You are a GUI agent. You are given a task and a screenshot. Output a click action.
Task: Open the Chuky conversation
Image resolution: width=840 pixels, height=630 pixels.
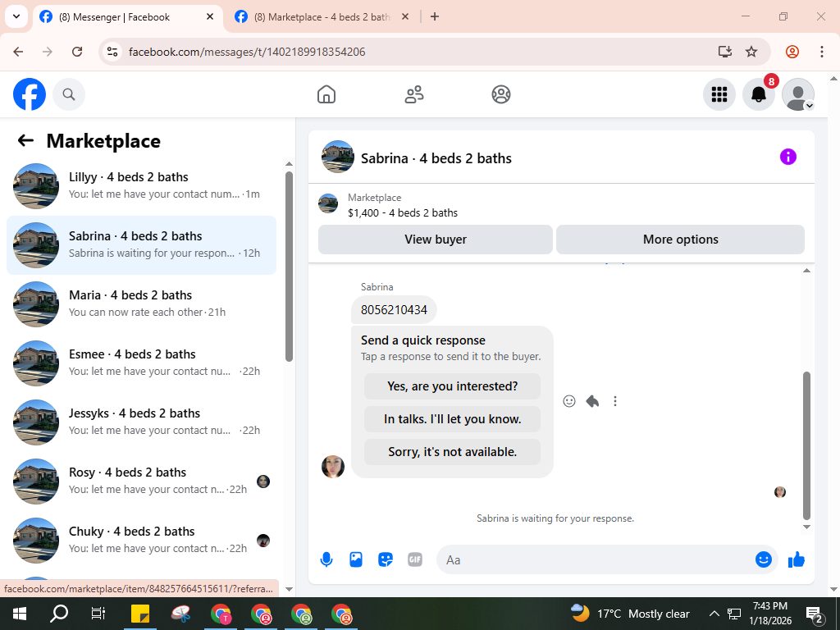click(141, 540)
